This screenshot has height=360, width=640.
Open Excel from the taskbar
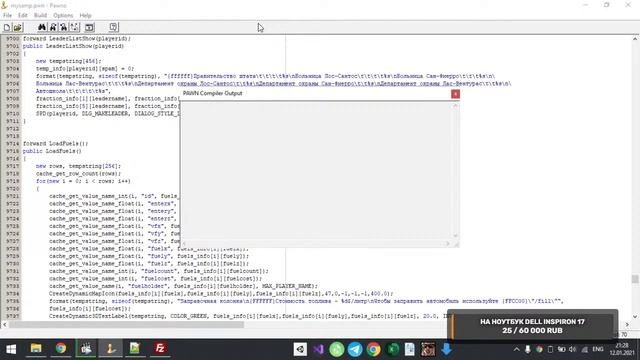coord(392,349)
